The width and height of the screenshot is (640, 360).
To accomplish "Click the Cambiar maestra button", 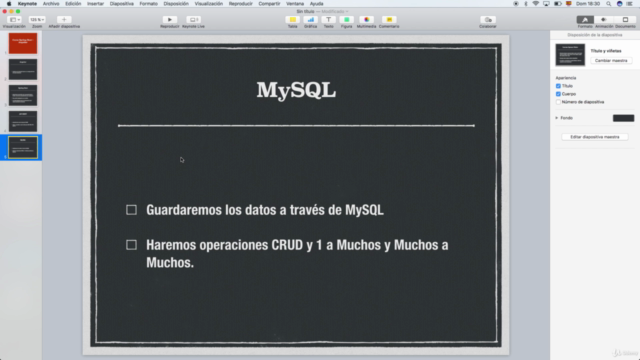I will point(611,60).
